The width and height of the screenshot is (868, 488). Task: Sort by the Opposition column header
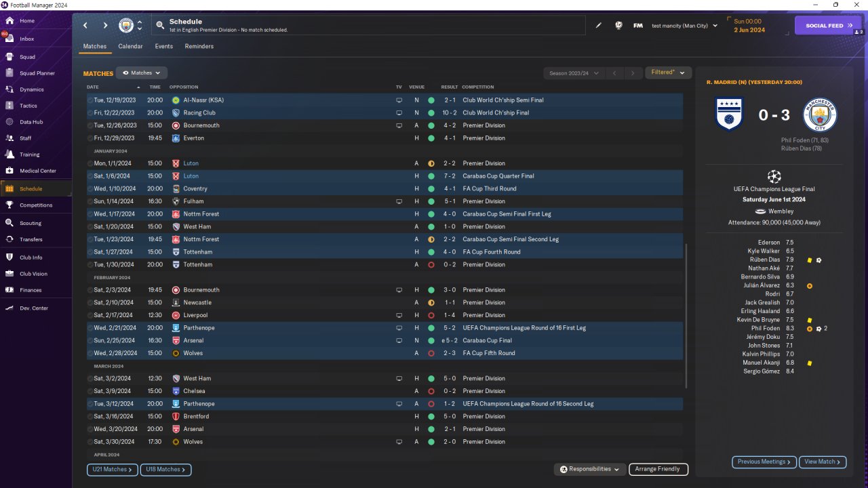[x=184, y=87]
